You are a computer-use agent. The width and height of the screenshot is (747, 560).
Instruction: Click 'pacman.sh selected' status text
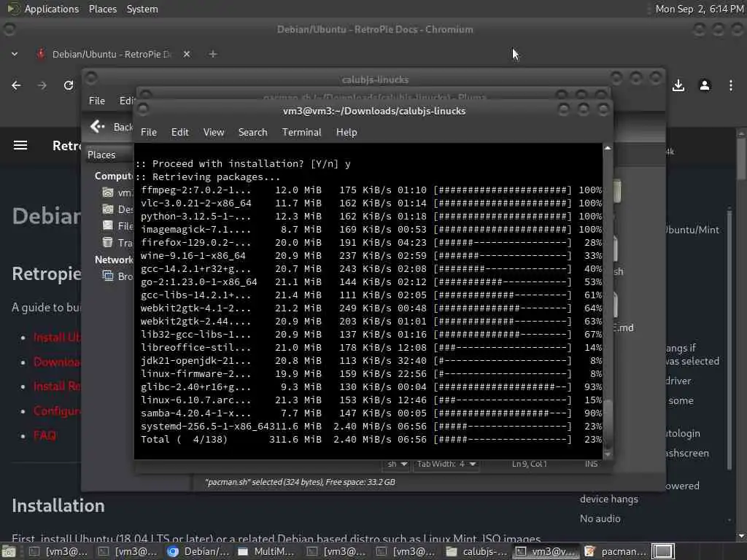click(x=300, y=482)
